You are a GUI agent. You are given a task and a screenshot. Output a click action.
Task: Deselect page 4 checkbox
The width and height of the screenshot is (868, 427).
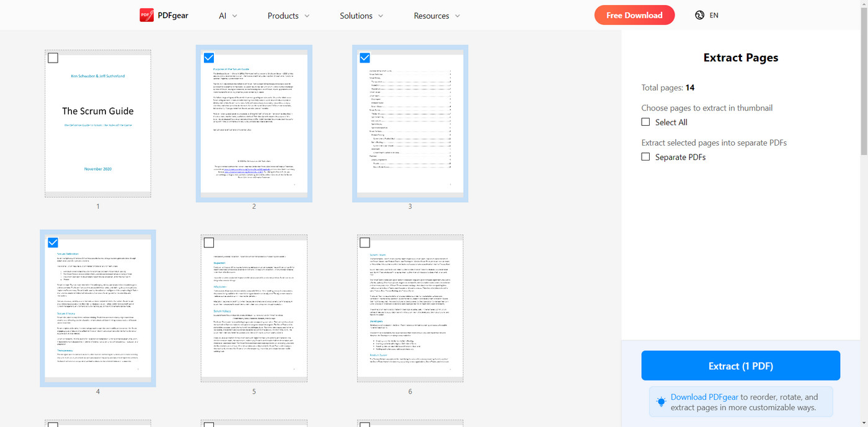[x=53, y=242]
